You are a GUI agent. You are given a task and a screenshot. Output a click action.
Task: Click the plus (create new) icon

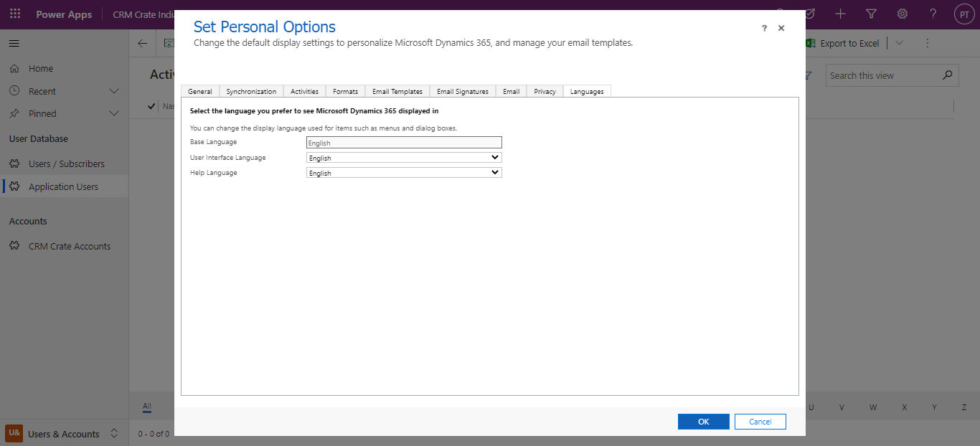tap(839, 14)
